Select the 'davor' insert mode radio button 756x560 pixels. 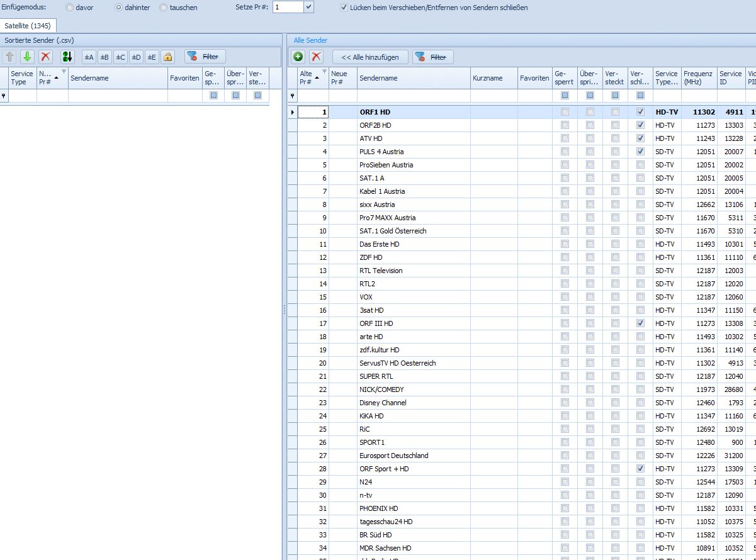tap(69, 8)
